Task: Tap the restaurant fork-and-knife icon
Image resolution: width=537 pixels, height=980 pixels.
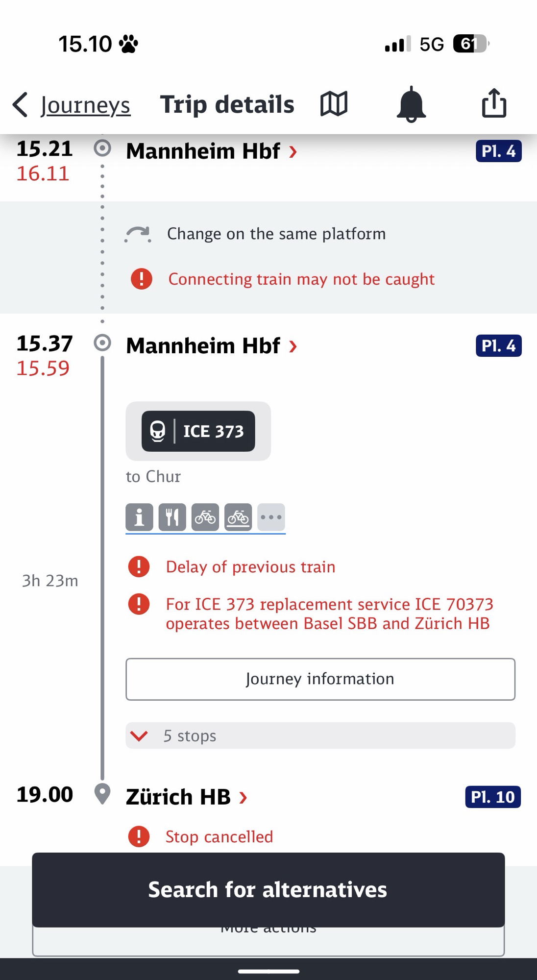Action: point(172,517)
